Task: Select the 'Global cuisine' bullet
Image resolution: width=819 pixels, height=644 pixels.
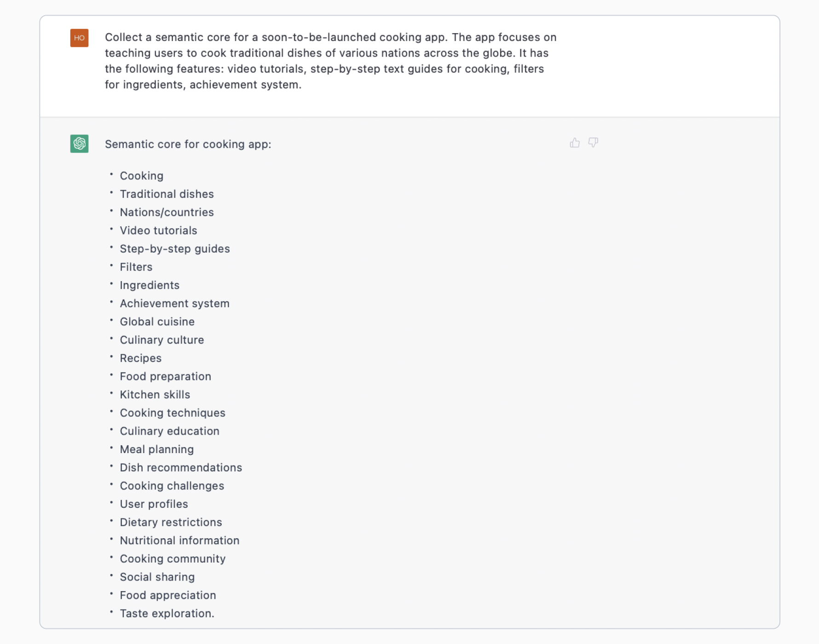Action: pos(157,322)
